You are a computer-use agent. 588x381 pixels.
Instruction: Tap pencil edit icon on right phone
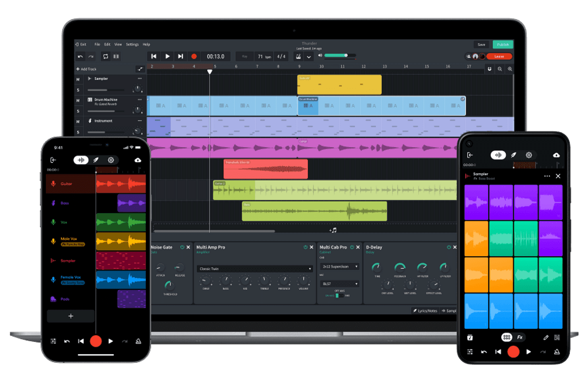[x=546, y=337]
